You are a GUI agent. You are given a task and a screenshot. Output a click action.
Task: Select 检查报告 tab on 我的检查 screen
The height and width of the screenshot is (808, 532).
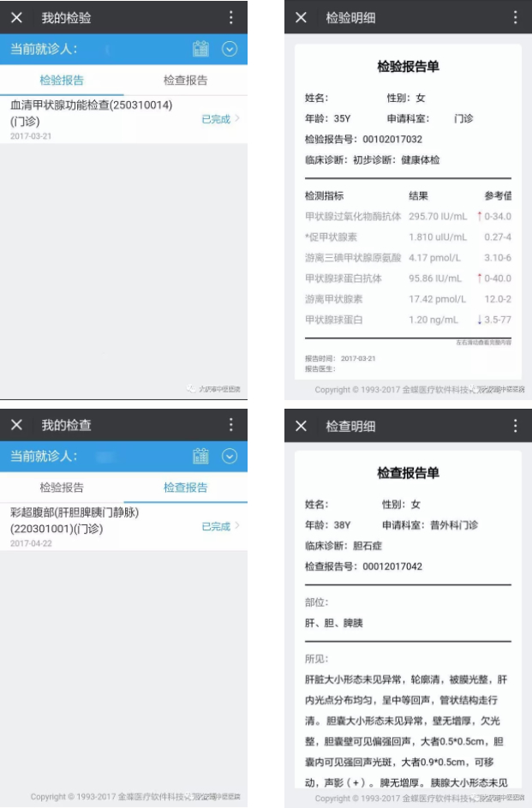point(185,488)
